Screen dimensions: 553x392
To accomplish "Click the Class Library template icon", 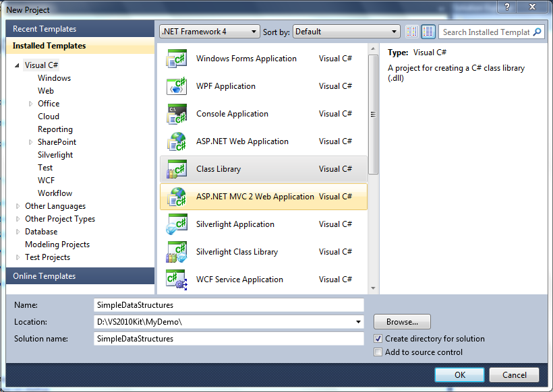I will point(176,169).
